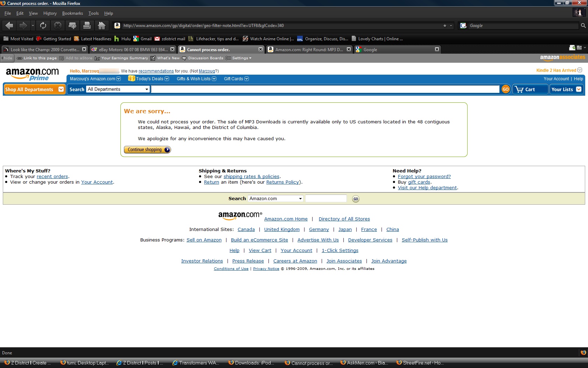
Task: Bookmark the page with the star icon
Action: [x=445, y=26]
